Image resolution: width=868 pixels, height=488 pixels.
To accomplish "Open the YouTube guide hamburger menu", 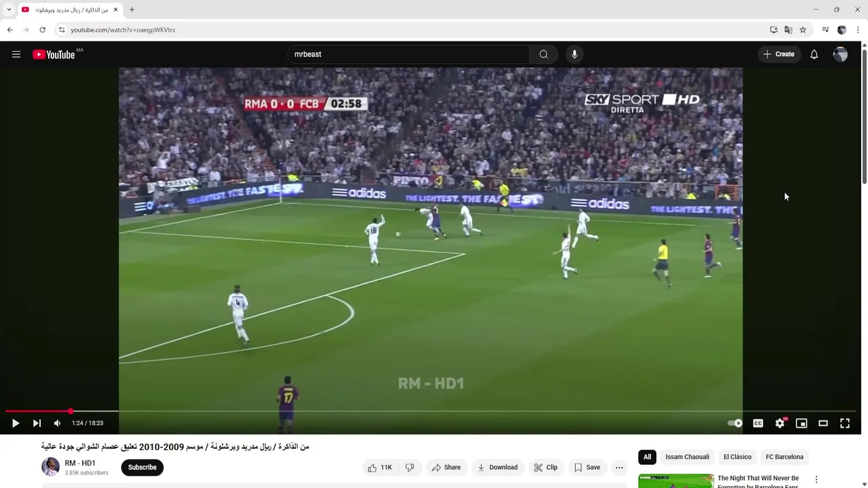I will (x=16, y=54).
